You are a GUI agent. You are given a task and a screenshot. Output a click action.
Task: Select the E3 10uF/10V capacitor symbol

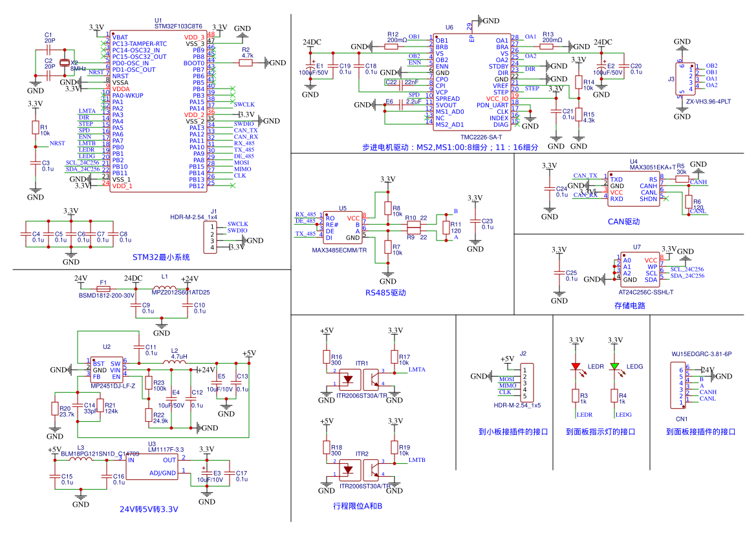point(207,473)
